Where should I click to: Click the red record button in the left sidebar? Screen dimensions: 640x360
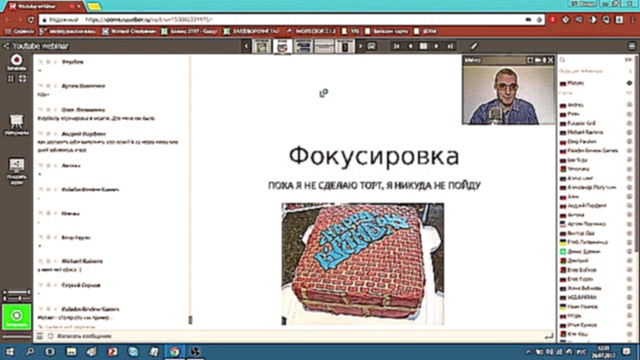[16, 60]
